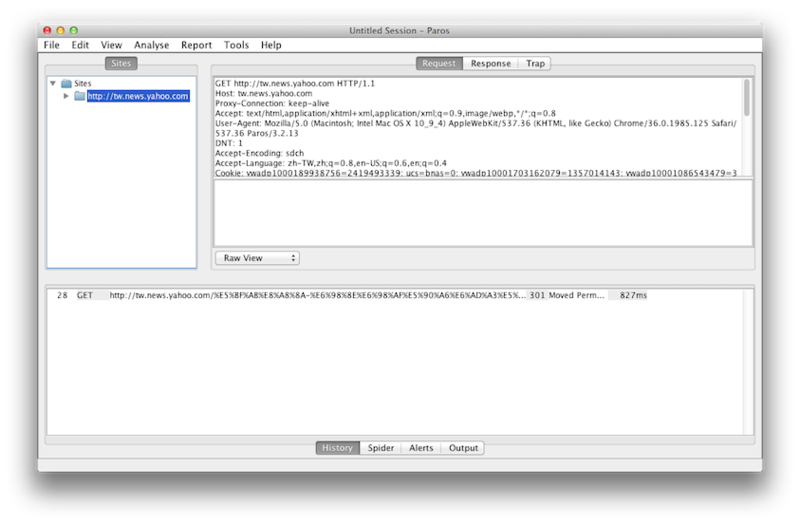Screen dimensions: 800x524
Task: Switch to the Request tab
Action: point(439,63)
